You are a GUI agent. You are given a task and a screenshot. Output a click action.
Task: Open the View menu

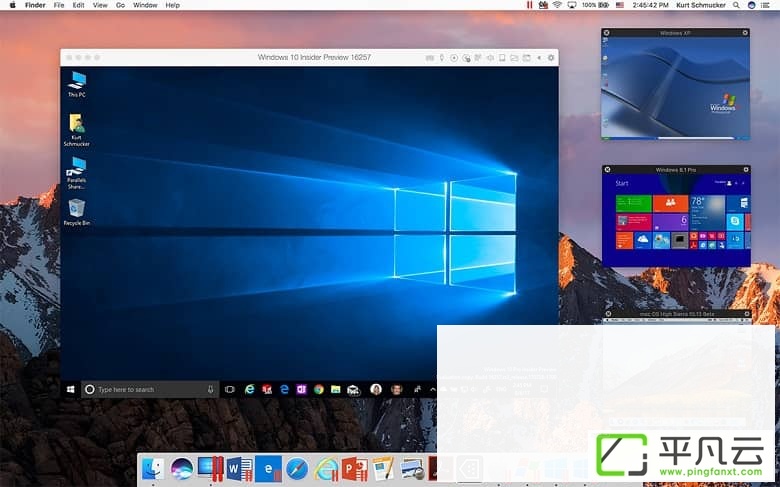click(100, 5)
